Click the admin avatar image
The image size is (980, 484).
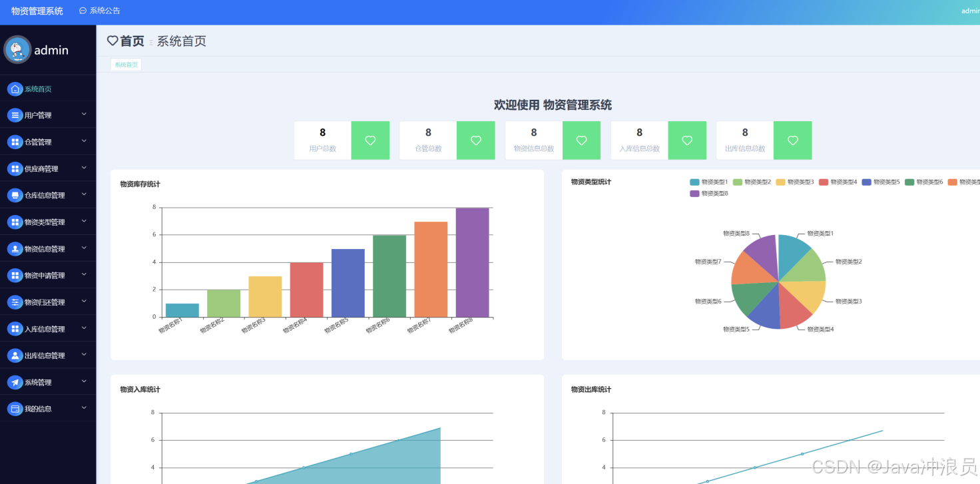(x=17, y=49)
